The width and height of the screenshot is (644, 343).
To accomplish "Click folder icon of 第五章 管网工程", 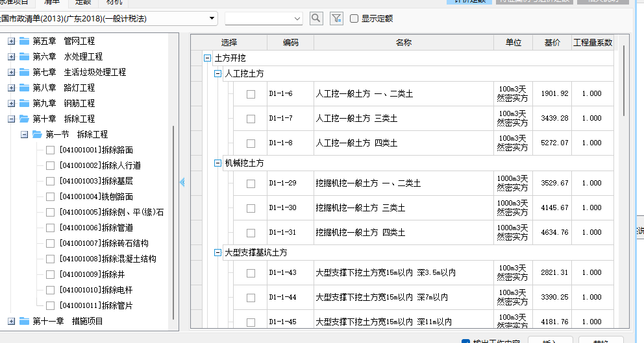I will [25, 41].
